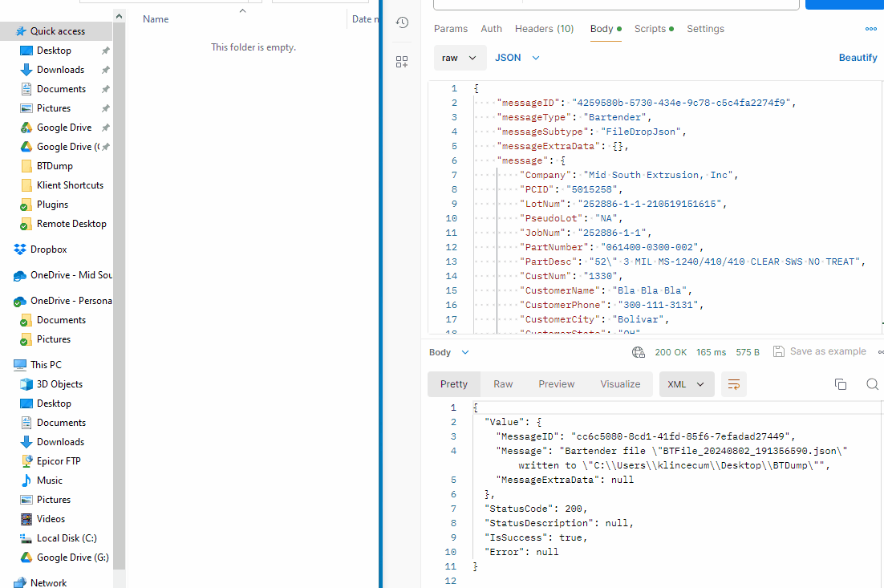Select This PC in navigation pane

pos(46,365)
